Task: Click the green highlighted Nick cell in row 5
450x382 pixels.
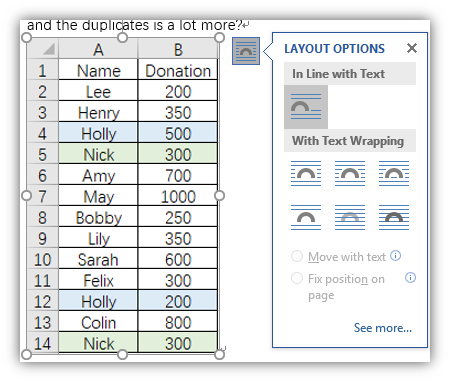Action: click(98, 155)
